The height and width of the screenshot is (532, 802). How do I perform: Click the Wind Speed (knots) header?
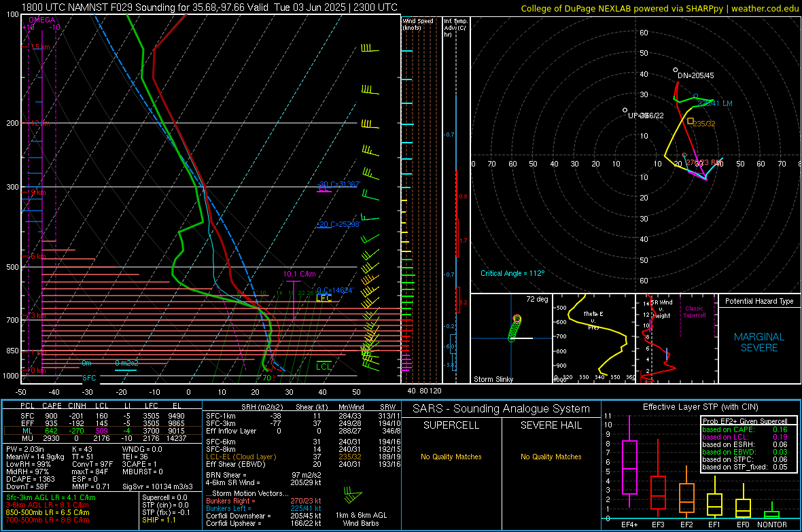(417, 24)
